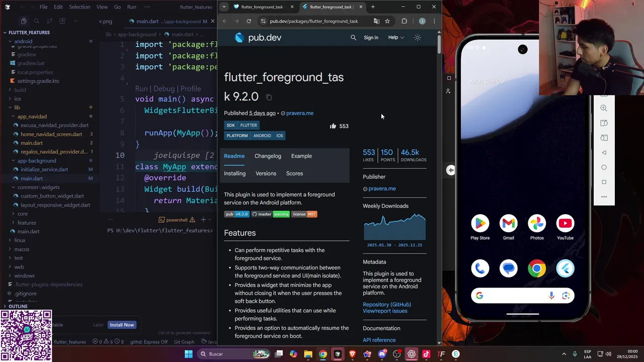Image resolution: width=644 pixels, height=362 pixels.
Task: Click the pub.dev search magnifier icon
Action: (x=353, y=38)
